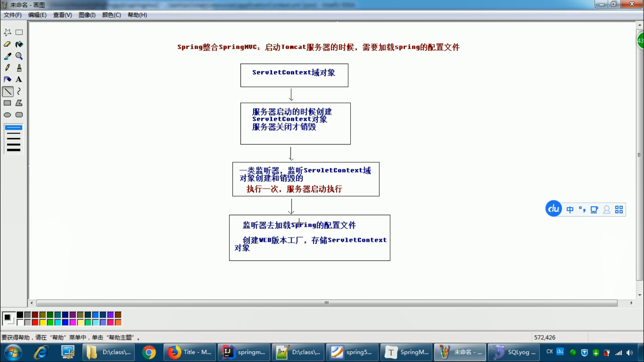Select the Text tool
This screenshot has height=362, width=644.
click(19, 79)
